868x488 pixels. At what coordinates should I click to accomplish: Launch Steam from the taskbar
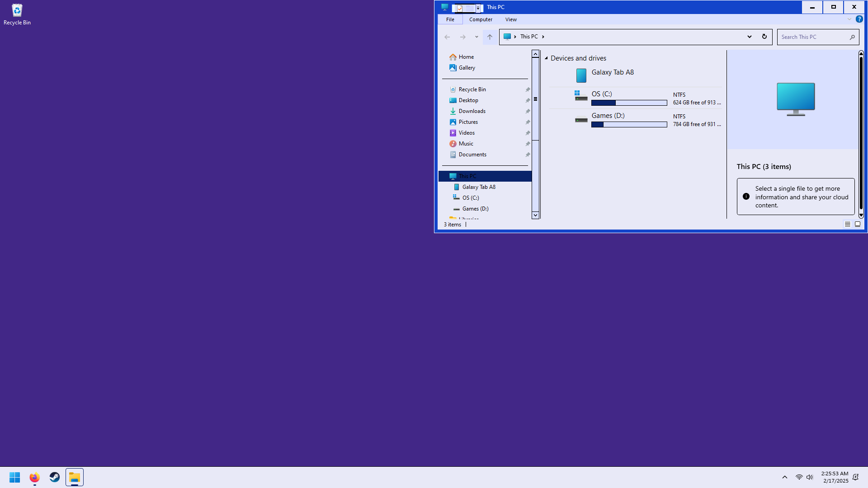tap(54, 477)
